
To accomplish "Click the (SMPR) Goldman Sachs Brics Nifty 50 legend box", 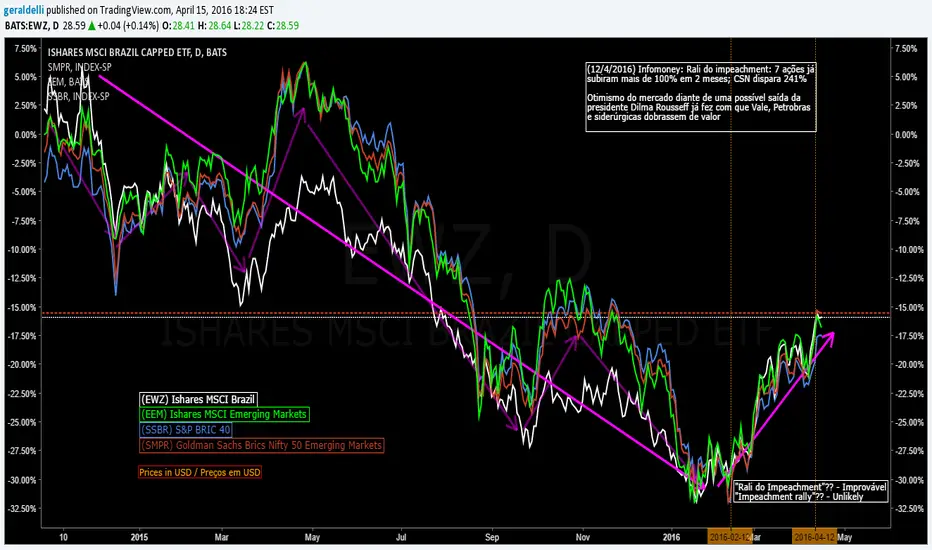I will 261,445.
